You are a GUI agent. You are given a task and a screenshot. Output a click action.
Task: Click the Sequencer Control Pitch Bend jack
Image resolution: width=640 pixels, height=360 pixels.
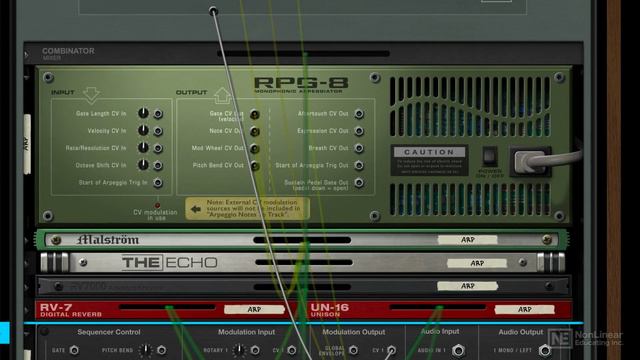pos(162,350)
